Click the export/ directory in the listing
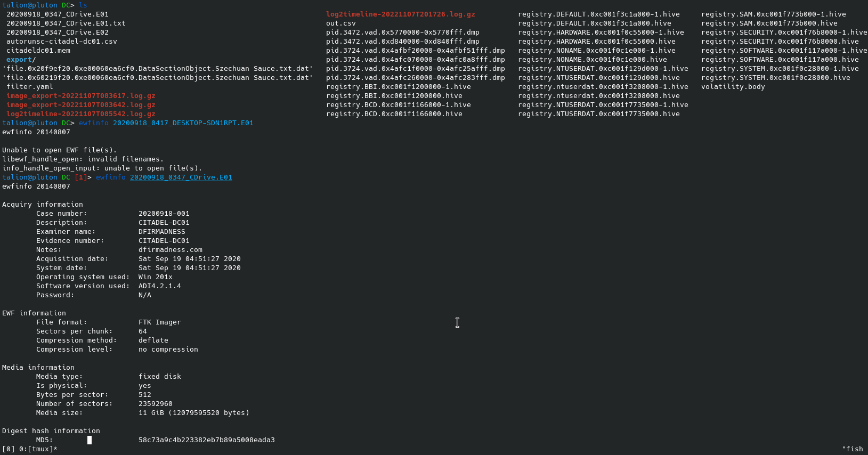868x455 pixels. pyautogui.click(x=21, y=60)
